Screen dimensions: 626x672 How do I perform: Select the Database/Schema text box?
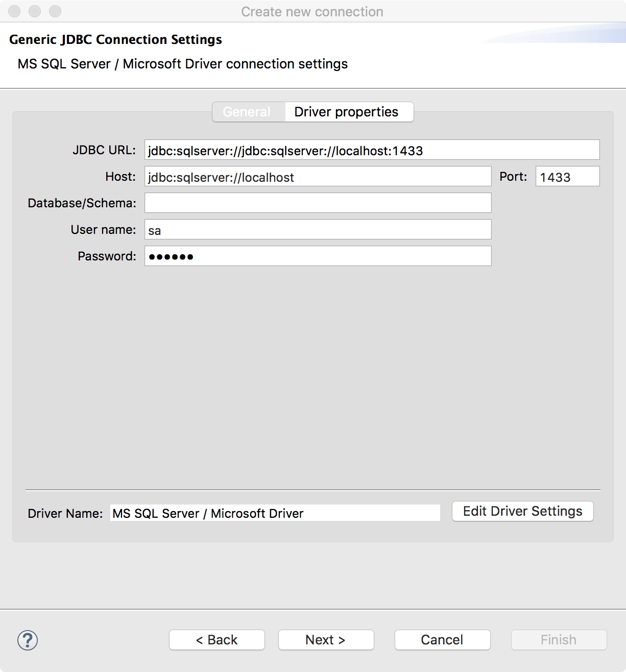[x=318, y=203]
